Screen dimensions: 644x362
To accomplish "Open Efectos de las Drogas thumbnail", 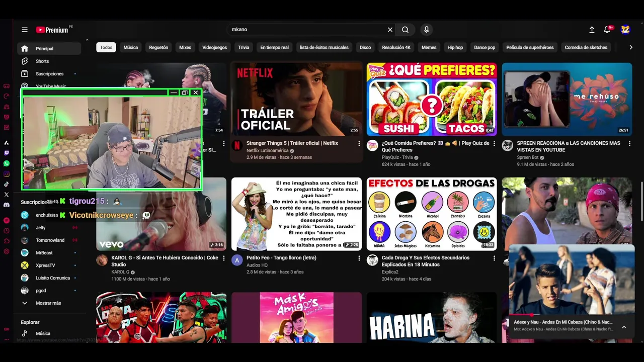I will click(432, 214).
